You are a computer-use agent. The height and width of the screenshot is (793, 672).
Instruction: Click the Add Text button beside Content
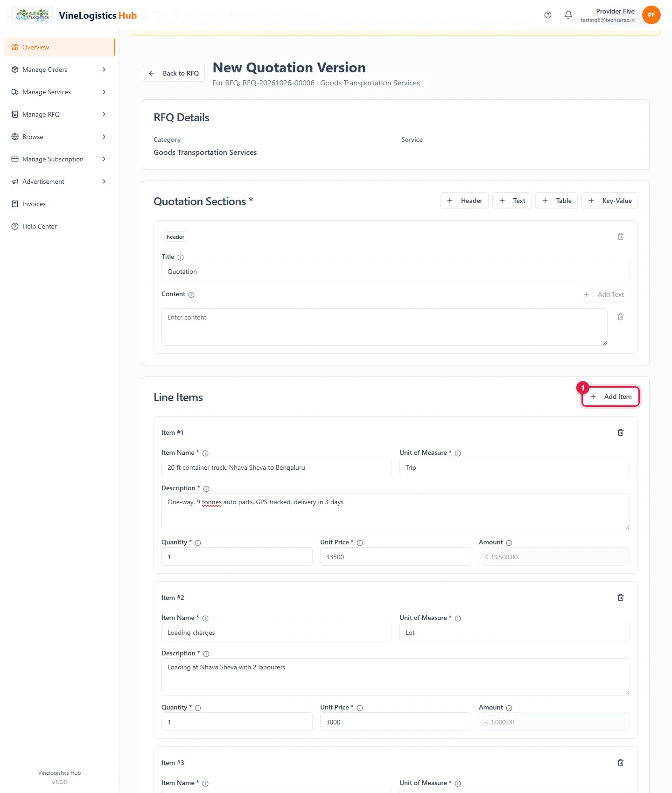603,294
